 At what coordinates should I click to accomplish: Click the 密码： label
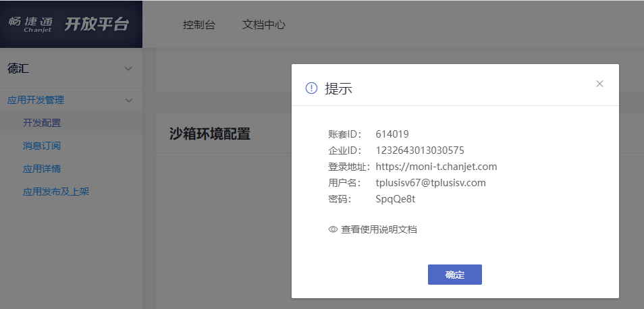(340, 199)
